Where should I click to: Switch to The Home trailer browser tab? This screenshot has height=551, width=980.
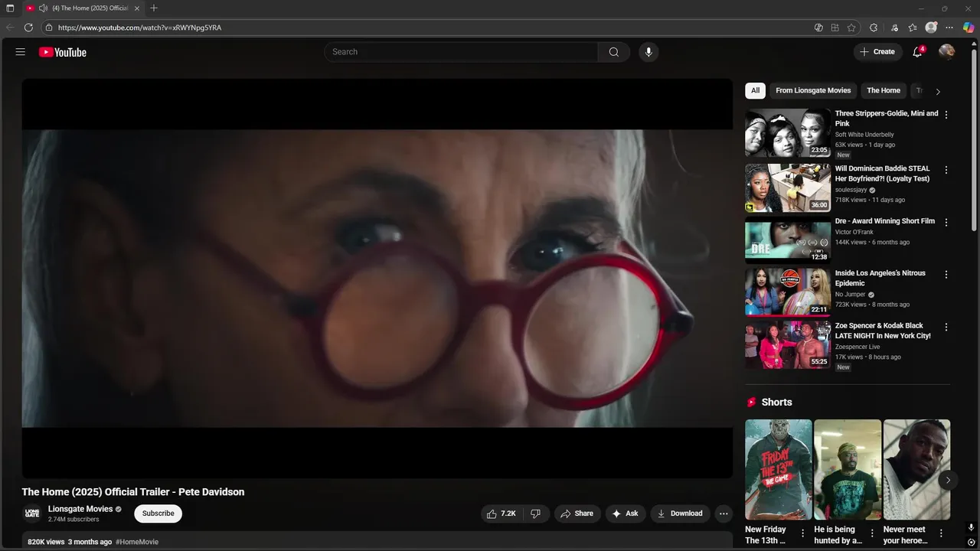84,8
